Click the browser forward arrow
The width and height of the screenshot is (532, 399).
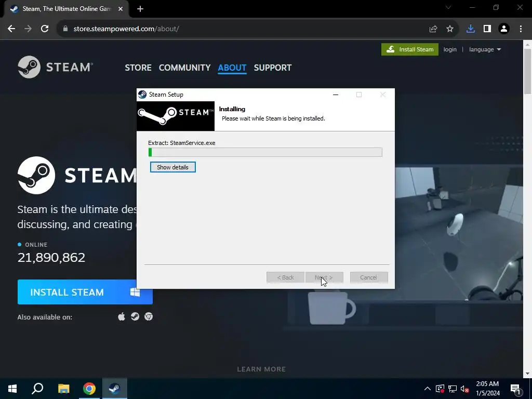pos(28,29)
